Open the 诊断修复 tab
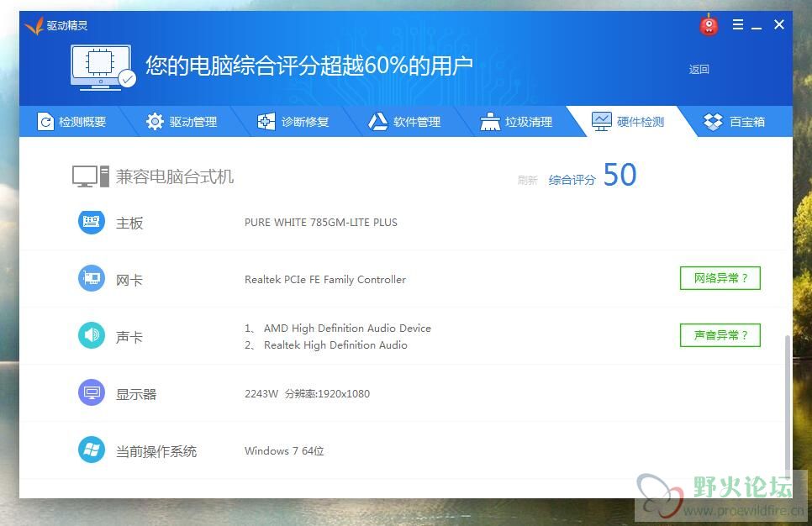 tap(293, 122)
